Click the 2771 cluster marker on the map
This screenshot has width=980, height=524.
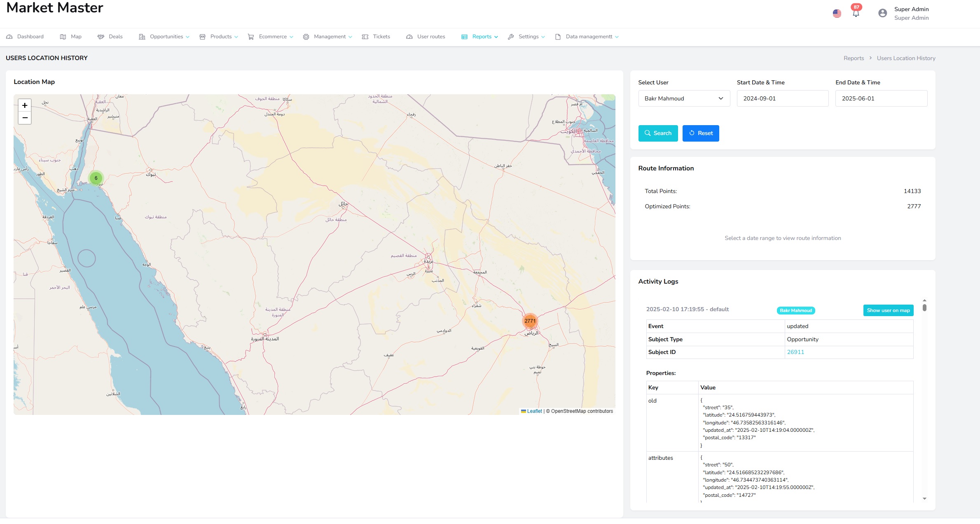[530, 320]
